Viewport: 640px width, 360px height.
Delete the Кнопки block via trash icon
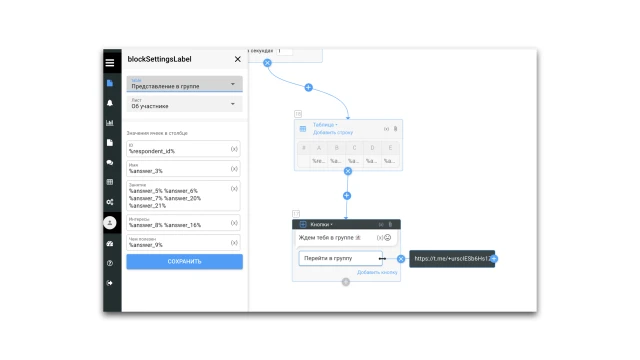(x=390, y=224)
